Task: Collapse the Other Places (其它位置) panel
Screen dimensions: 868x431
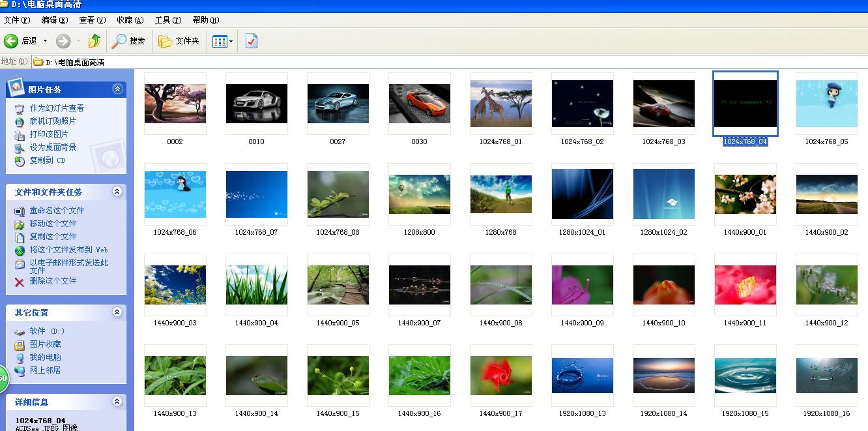Action: (117, 312)
